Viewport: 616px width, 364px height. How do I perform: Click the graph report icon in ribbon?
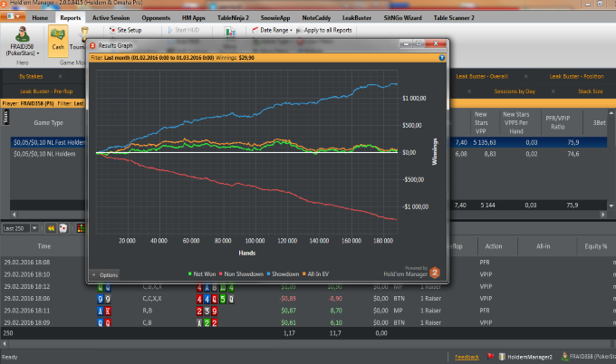tap(230, 33)
